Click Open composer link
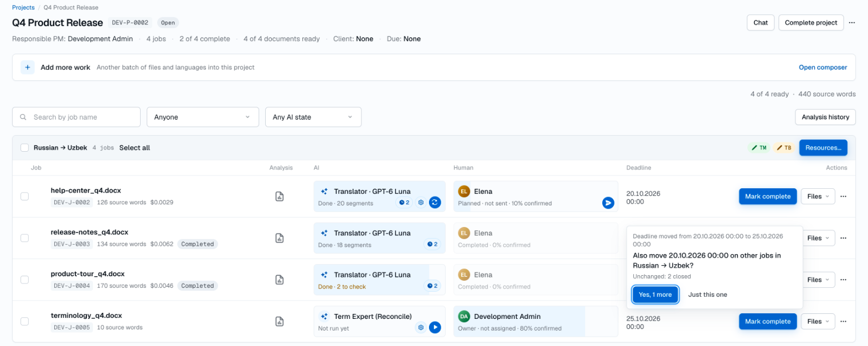 click(x=823, y=67)
